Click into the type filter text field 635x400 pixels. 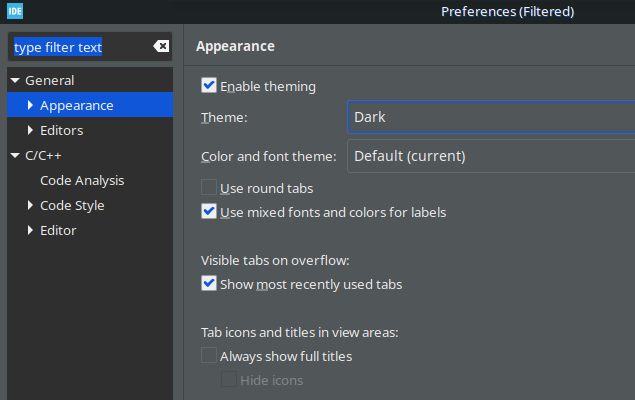coord(80,47)
